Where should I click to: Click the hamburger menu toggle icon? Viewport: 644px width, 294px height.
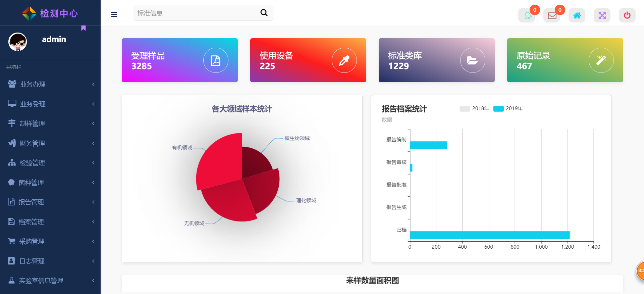[114, 14]
